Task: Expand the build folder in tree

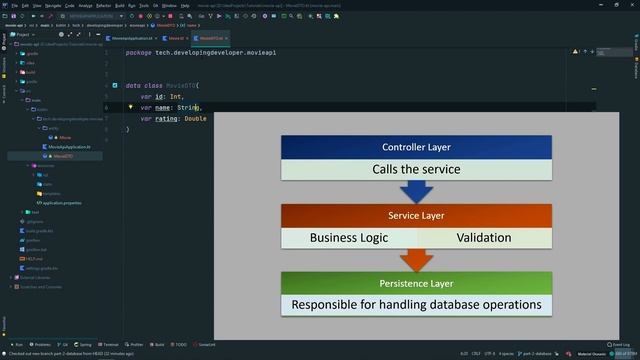Action: [17, 72]
